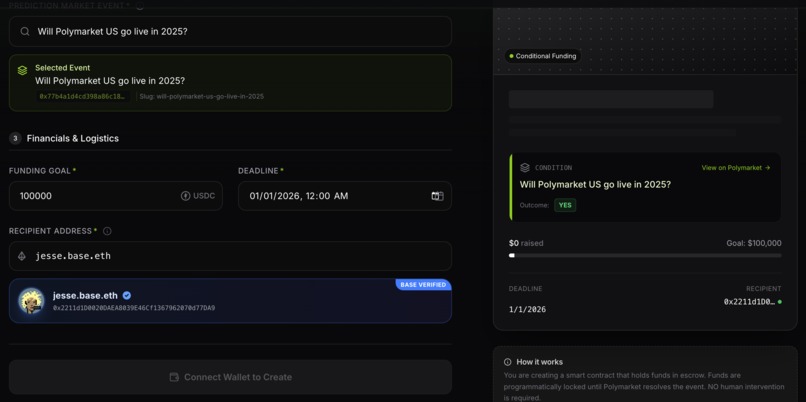Click the Funding Goal input showing 100000

pyautogui.click(x=116, y=196)
